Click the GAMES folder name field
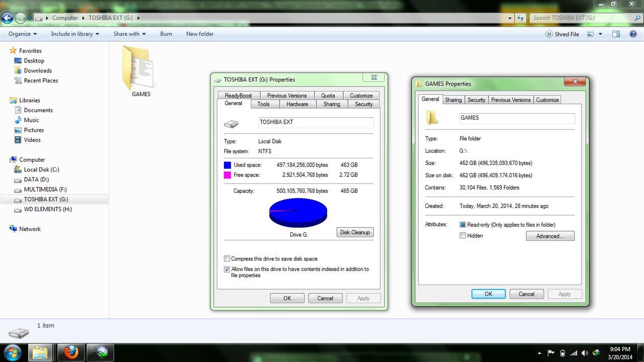 tap(517, 118)
